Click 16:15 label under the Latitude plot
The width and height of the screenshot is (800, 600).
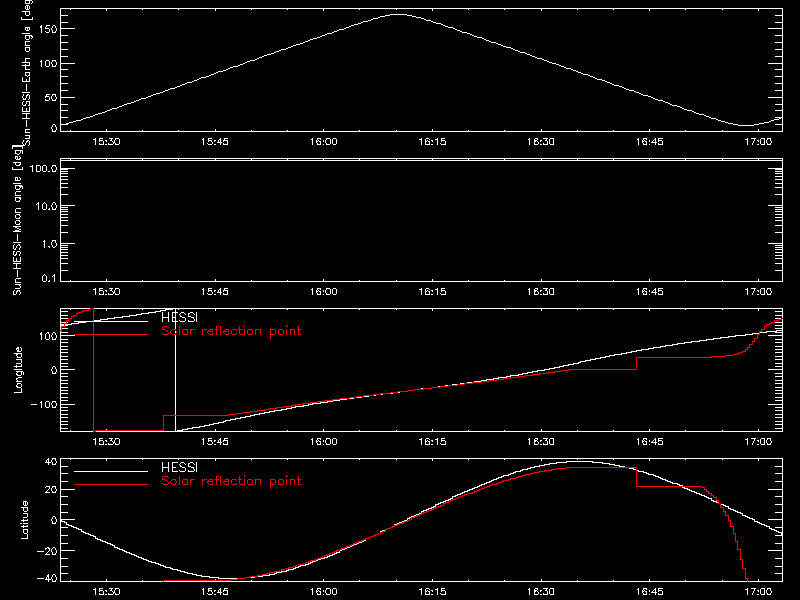432,592
